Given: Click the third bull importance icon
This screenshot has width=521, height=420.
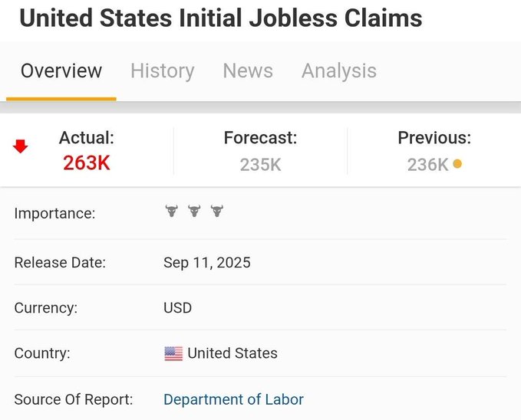Looking at the screenshot, I should tap(217, 212).
